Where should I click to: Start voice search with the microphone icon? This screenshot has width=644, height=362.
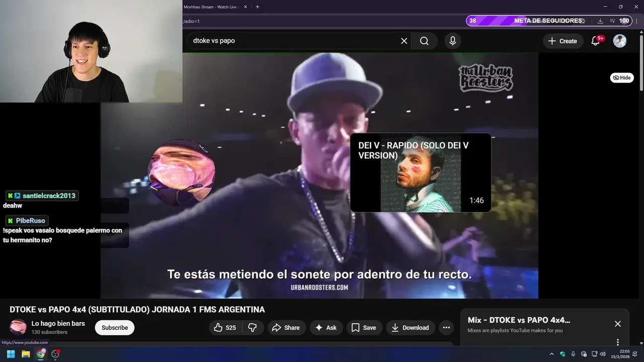[453, 41]
